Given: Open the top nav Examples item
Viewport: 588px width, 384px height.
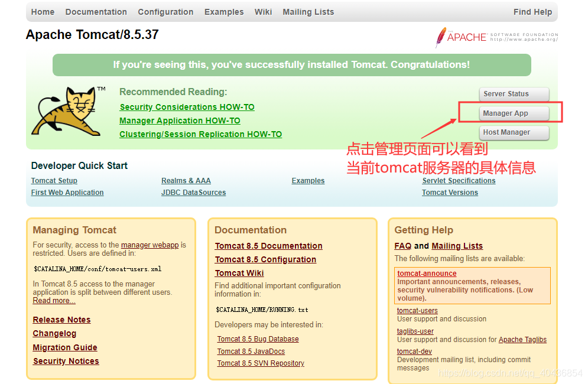Looking at the screenshot, I should tap(224, 12).
